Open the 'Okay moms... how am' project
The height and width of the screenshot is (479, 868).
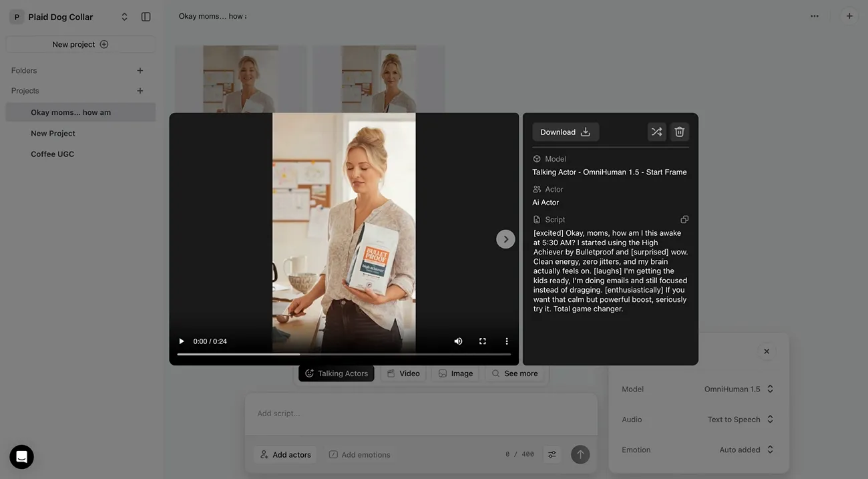click(80, 112)
